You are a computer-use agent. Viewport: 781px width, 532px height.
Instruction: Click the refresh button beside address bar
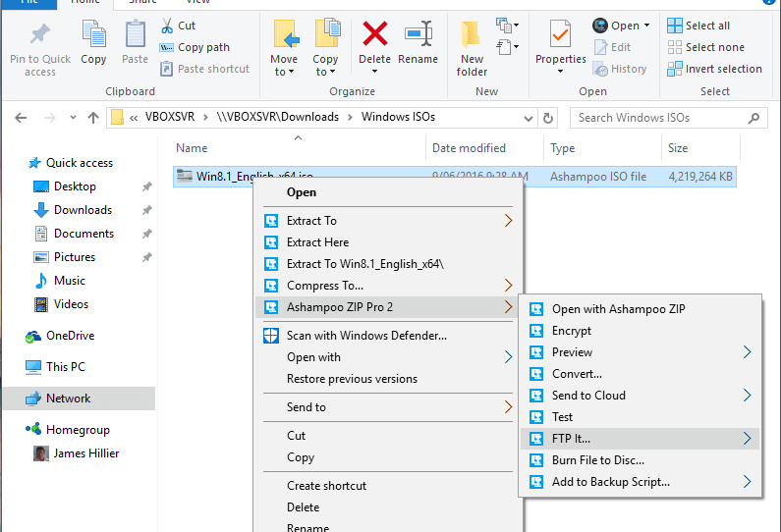548,118
